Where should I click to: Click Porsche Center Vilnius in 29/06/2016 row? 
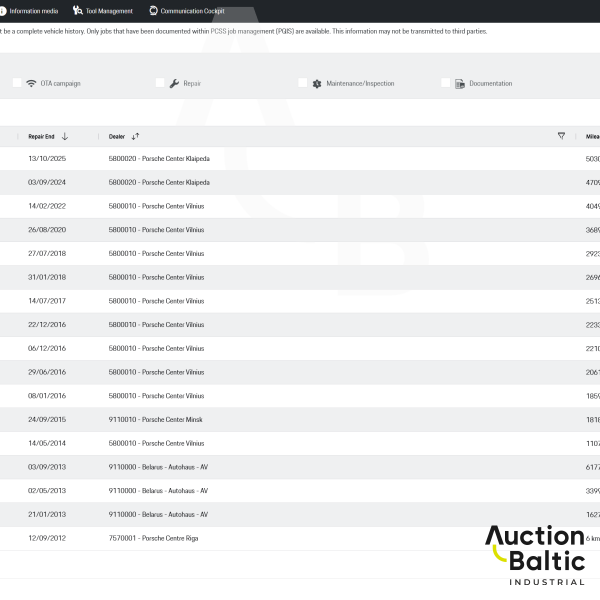157,372
